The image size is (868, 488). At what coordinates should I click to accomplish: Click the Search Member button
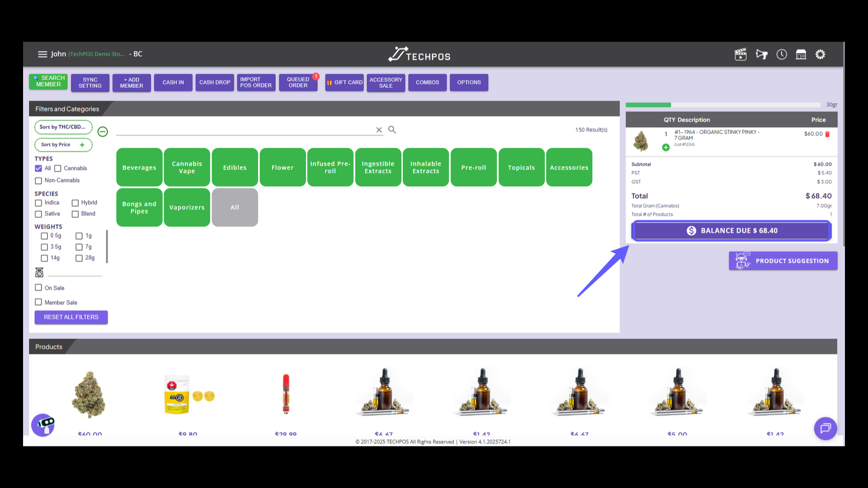tap(48, 82)
